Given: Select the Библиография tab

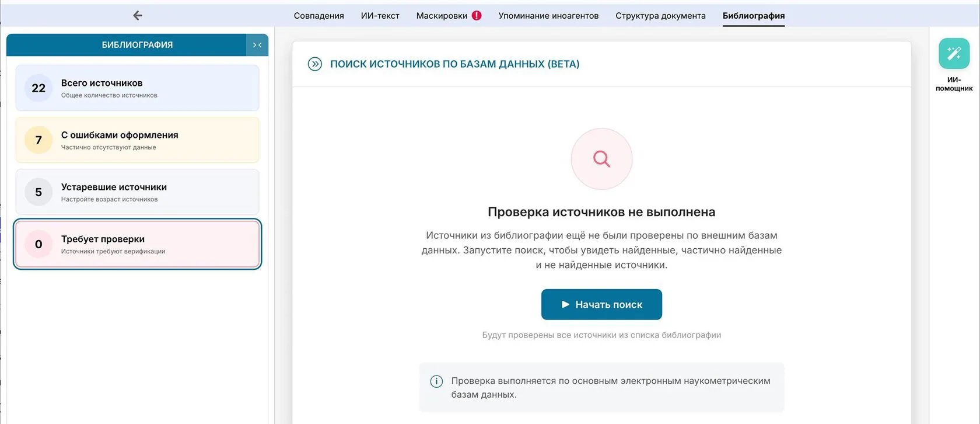Looking at the screenshot, I should (754, 16).
